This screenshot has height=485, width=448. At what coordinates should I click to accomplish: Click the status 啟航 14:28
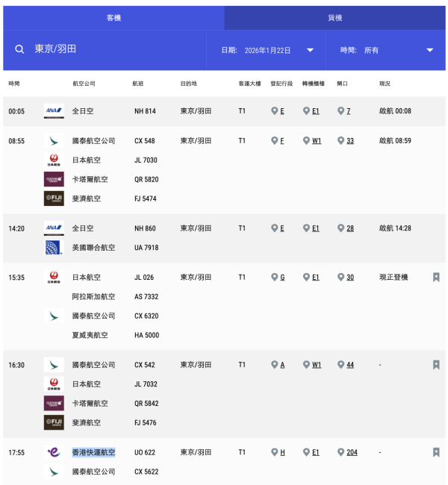395,228
